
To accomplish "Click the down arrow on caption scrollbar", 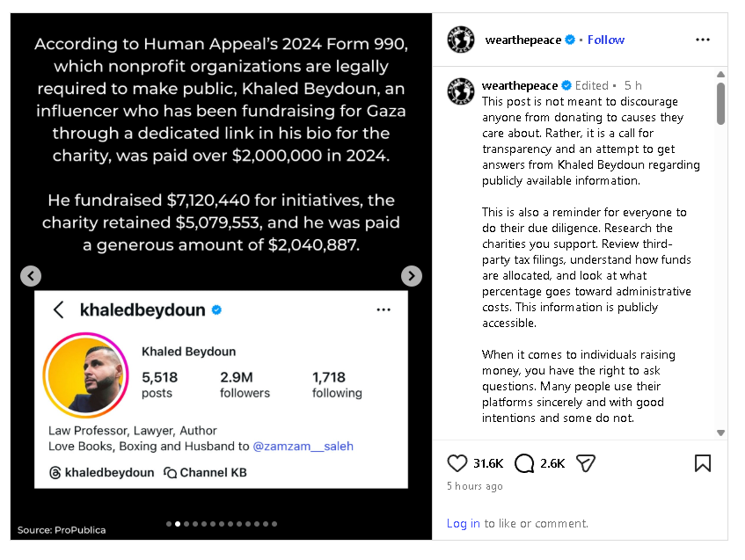I will click(720, 433).
